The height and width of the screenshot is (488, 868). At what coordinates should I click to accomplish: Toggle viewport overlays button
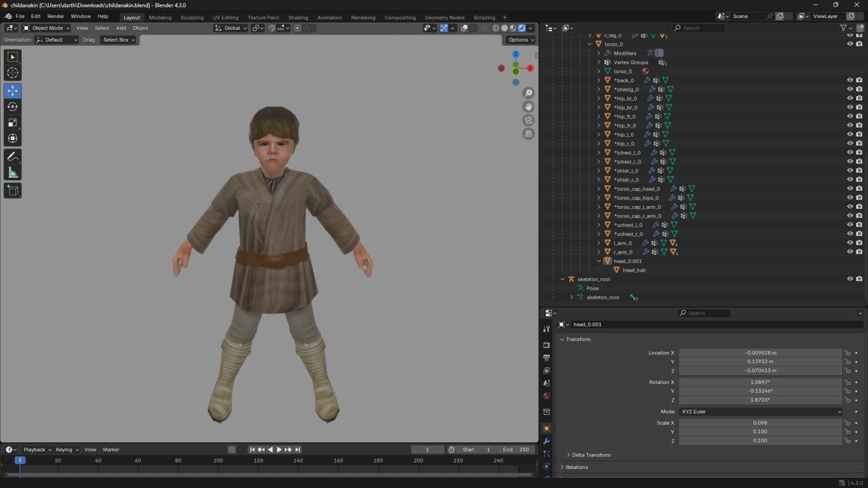coord(464,28)
